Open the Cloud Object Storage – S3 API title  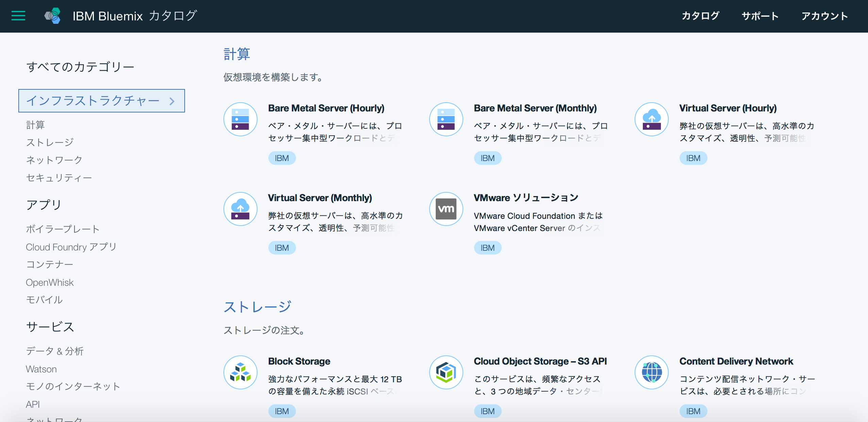[540, 361]
